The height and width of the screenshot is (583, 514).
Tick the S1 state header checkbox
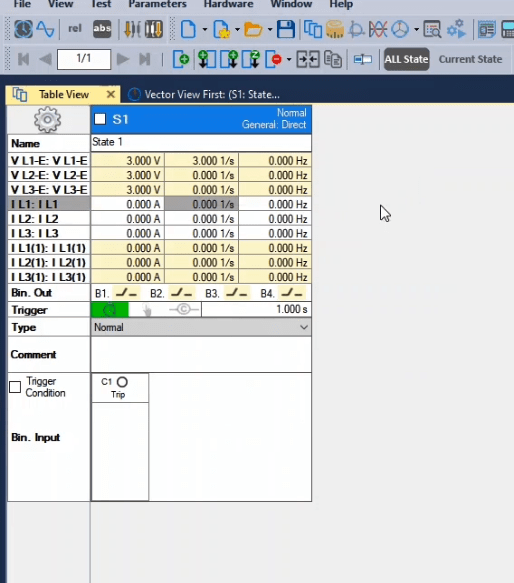point(100,119)
